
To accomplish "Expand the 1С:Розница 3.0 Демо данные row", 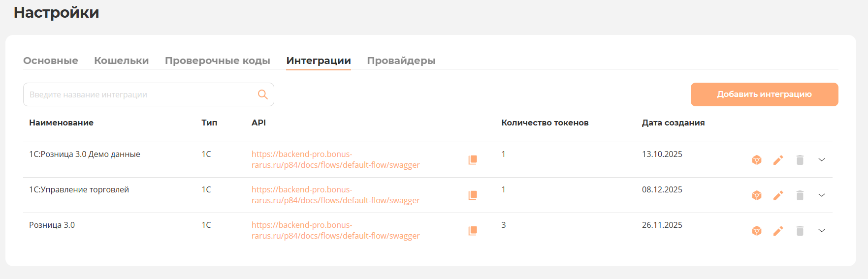I will pos(822,160).
